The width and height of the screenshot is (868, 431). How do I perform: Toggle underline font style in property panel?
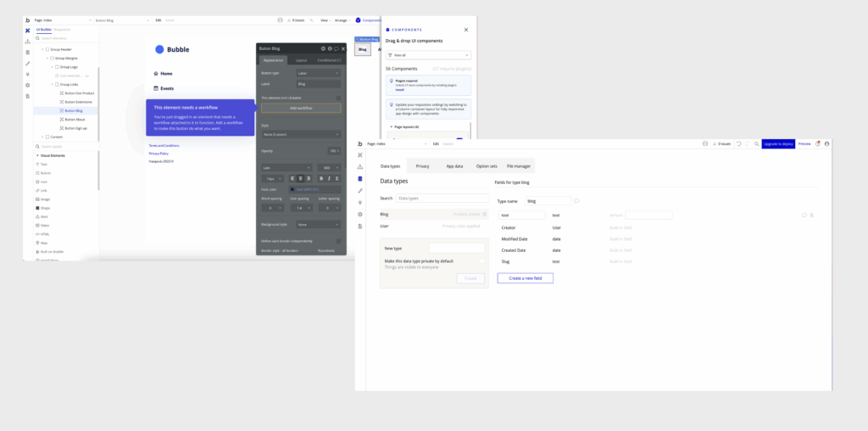[337, 178]
